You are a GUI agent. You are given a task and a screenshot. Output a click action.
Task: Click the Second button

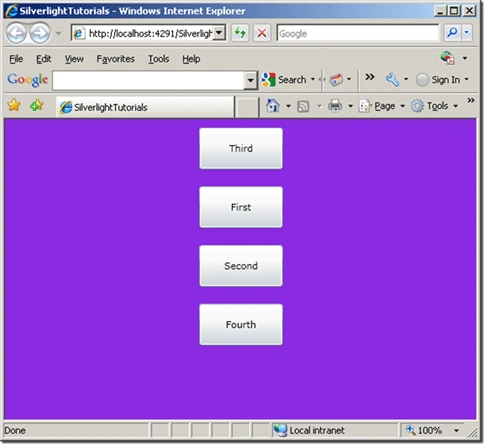coord(241,266)
